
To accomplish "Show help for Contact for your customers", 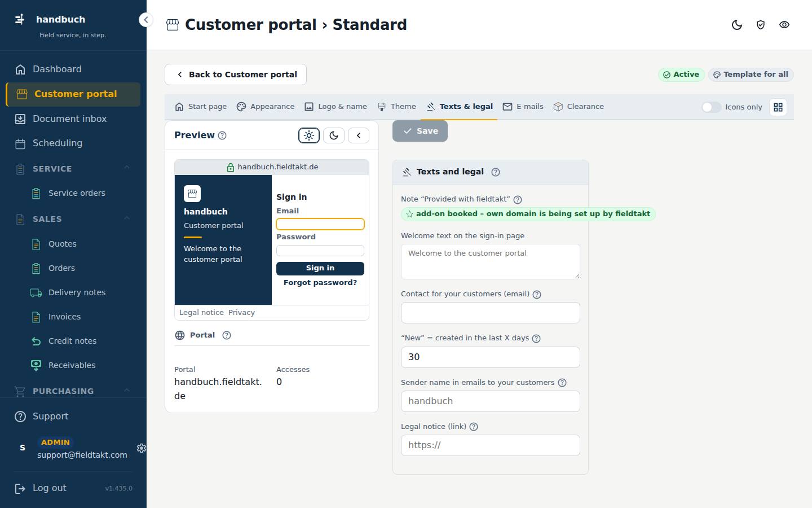I will coord(537,294).
